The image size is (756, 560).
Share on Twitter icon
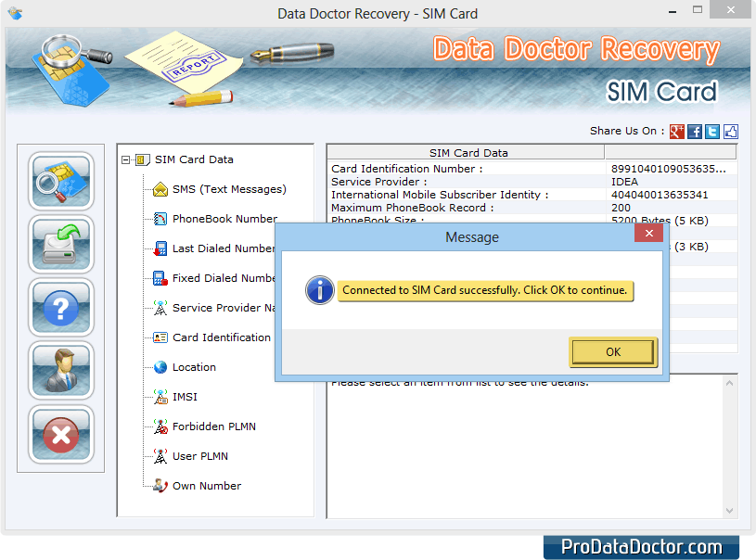tap(712, 131)
